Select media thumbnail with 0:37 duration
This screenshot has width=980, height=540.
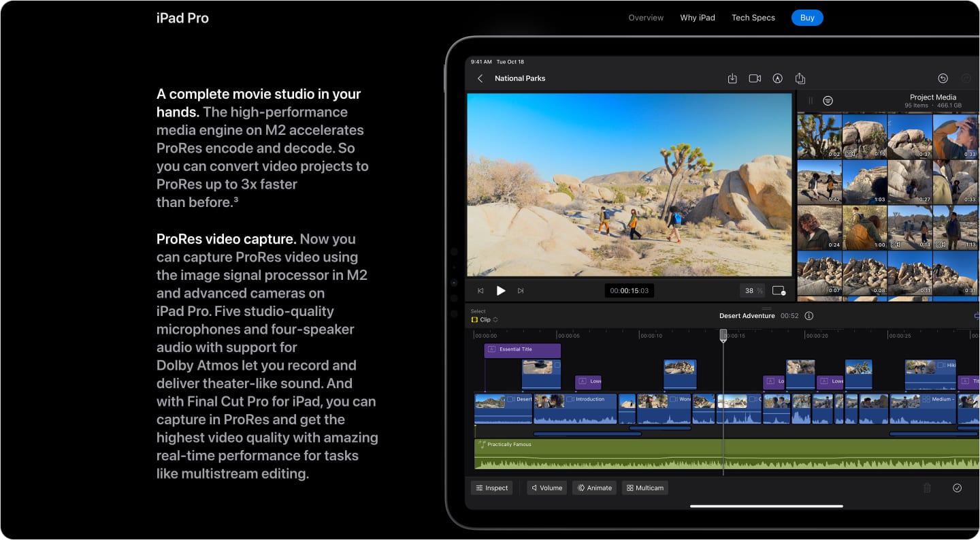click(x=910, y=136)
